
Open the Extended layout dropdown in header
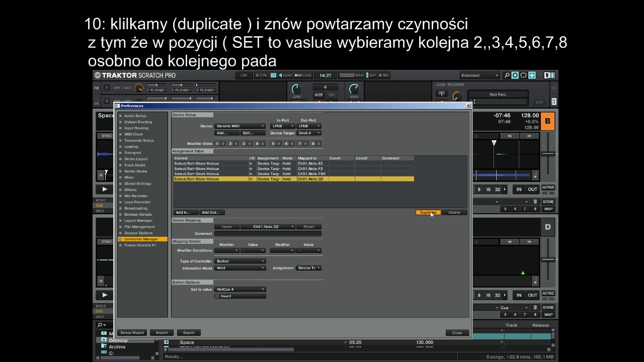[x=479, y=75]
